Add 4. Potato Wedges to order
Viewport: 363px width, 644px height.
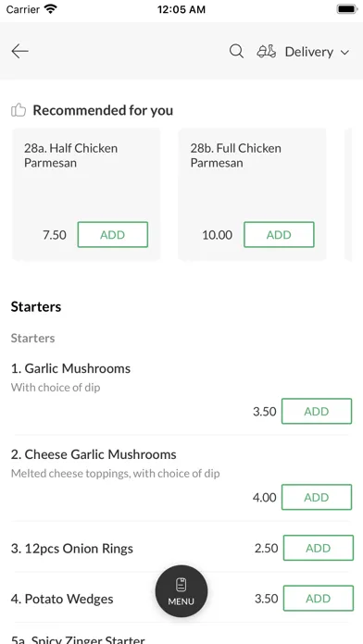pos(319,599)
